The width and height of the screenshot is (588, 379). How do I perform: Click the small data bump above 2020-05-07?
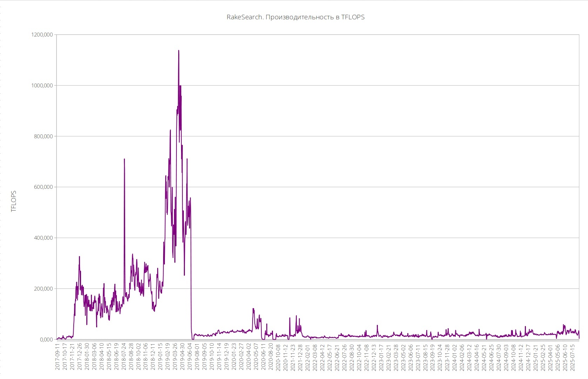(253, 309)
